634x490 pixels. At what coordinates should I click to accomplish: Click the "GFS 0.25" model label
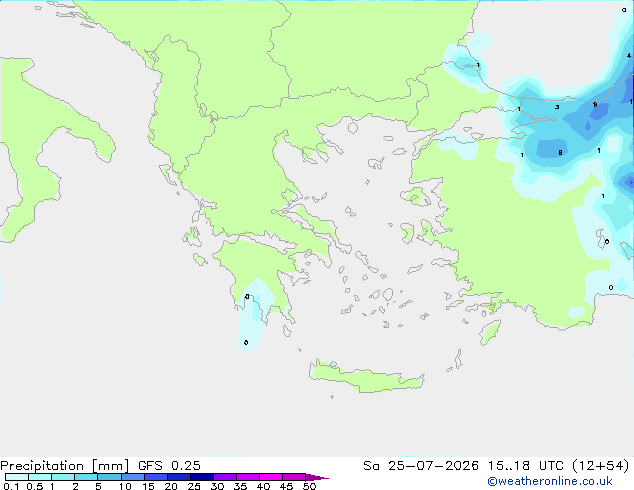click(169, 466)
